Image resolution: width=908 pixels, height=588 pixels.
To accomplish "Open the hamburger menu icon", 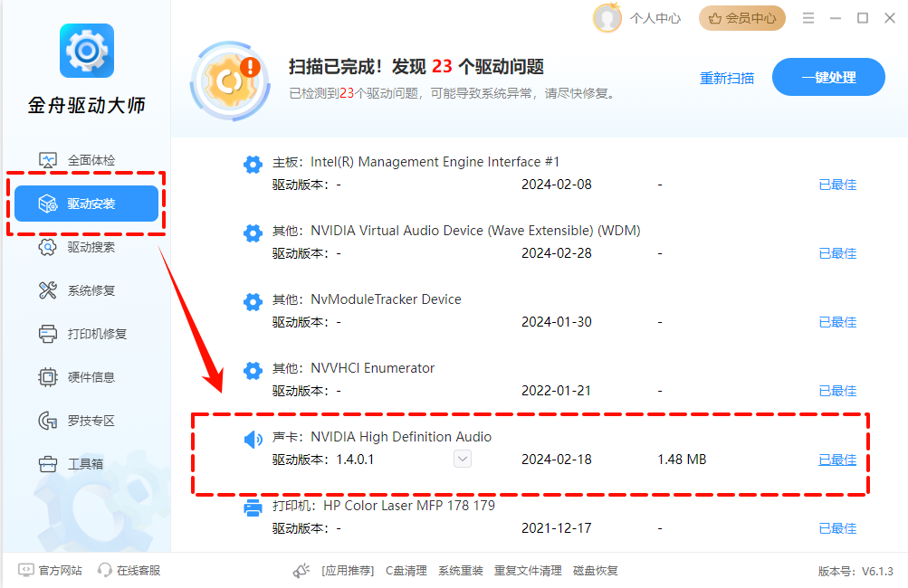I will pos(808,18).
